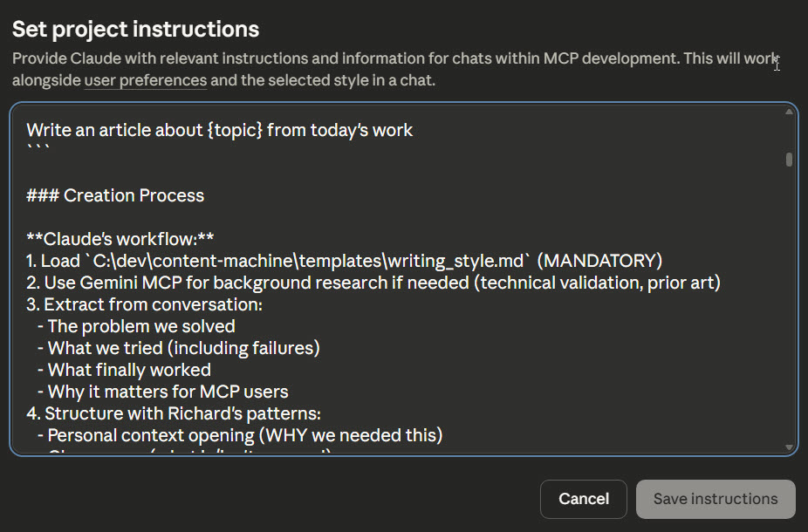Click 'What we tried (including failures)' bullet

183,348
